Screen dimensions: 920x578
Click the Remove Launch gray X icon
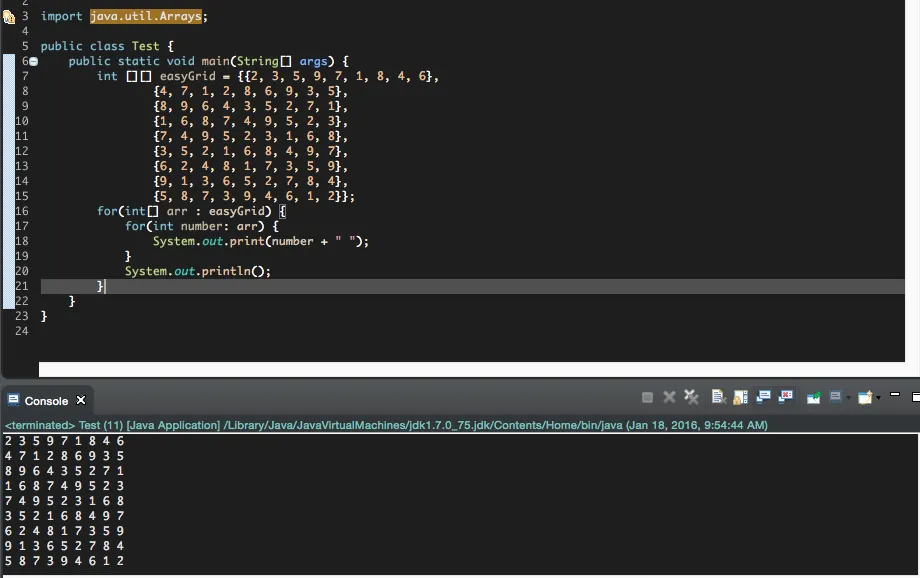point(669,397)
